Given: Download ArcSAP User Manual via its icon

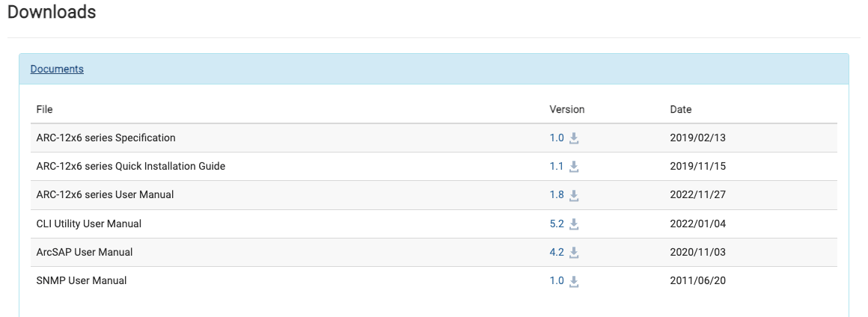Looking at the screenshot, I should pyautogui.click(x=574, y=253).
